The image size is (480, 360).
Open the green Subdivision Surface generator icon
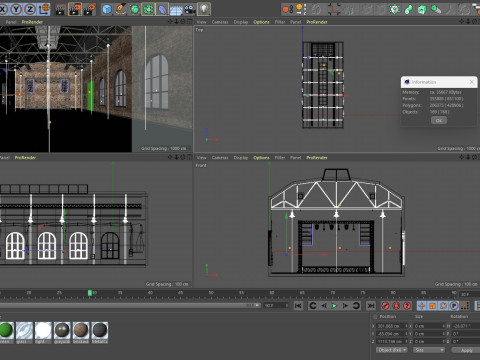(135, 9)
